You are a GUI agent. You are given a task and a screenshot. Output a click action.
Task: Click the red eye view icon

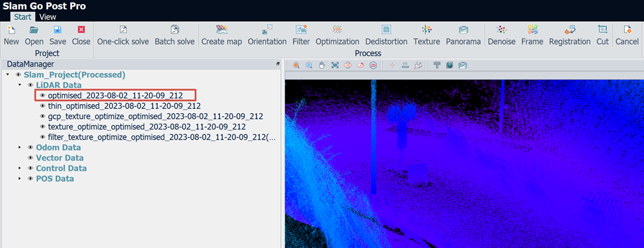point(360,65)
